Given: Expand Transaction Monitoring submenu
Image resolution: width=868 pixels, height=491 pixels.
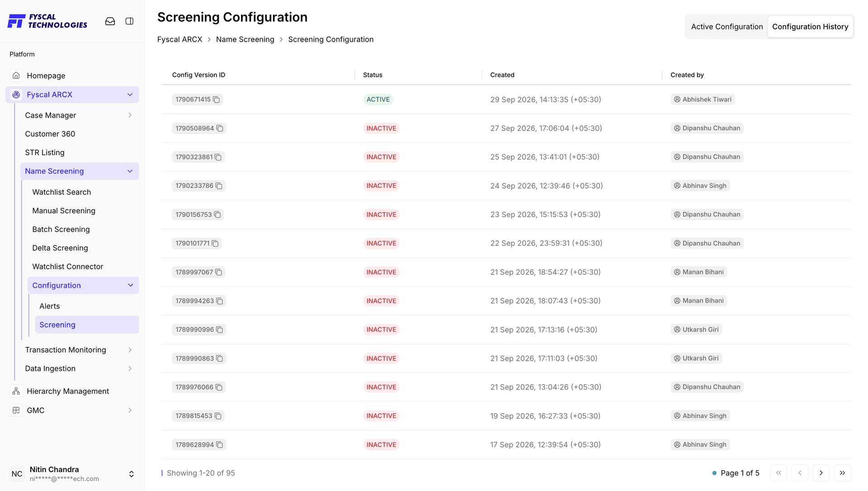Looking at the screenshot, I should click(x=130, y=350).
